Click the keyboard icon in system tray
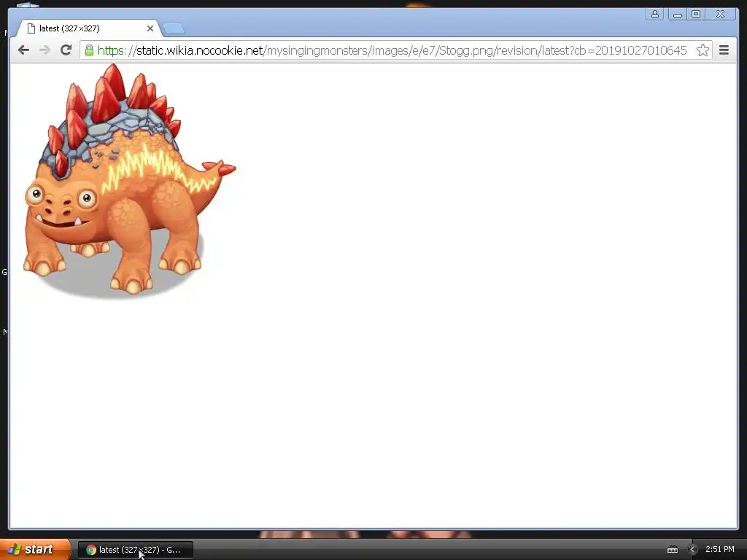The image size is (747, 560). point(672,550)
